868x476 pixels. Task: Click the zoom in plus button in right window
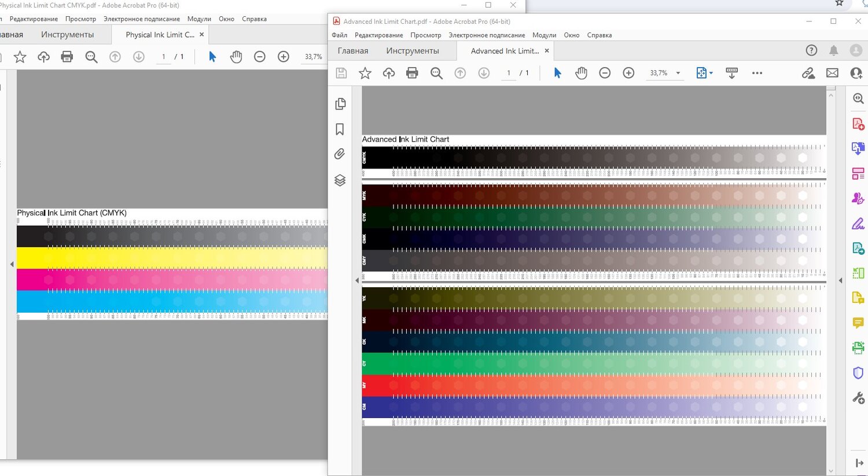point(628,73)
